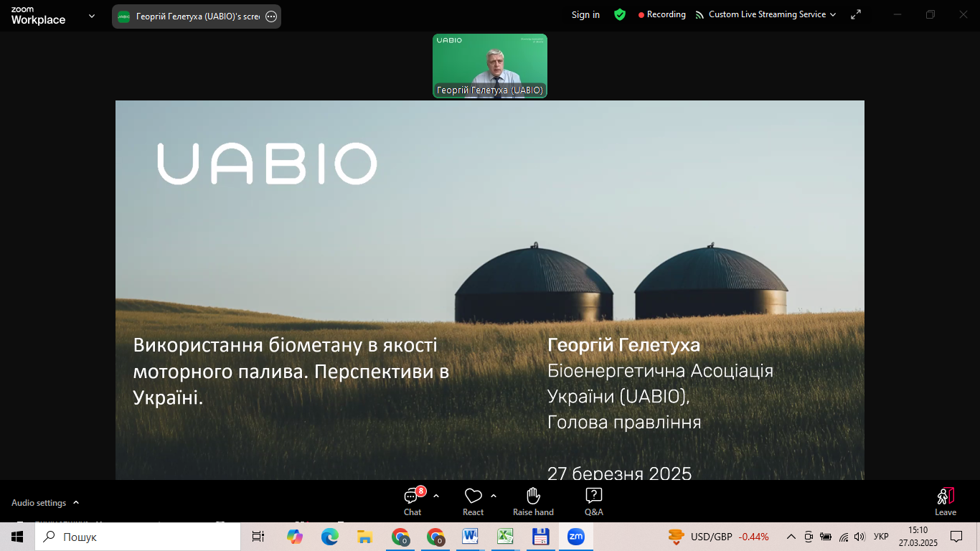Open the USD/GBP currency widget
Screen dimensions: 980x551
(x=718, y=537)
